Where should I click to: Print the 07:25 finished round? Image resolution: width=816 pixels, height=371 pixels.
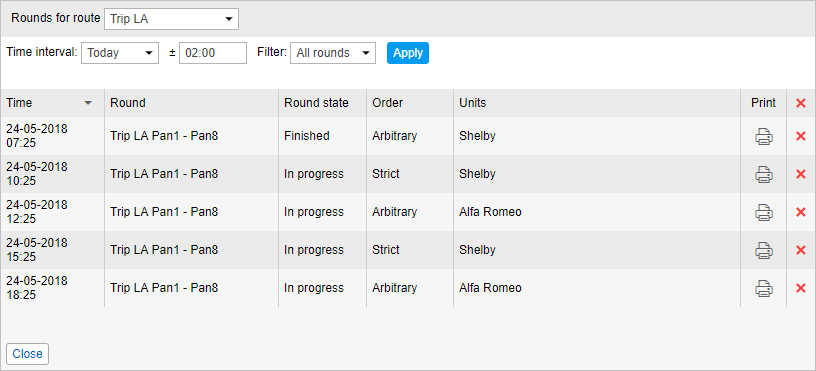pos(763,136)
